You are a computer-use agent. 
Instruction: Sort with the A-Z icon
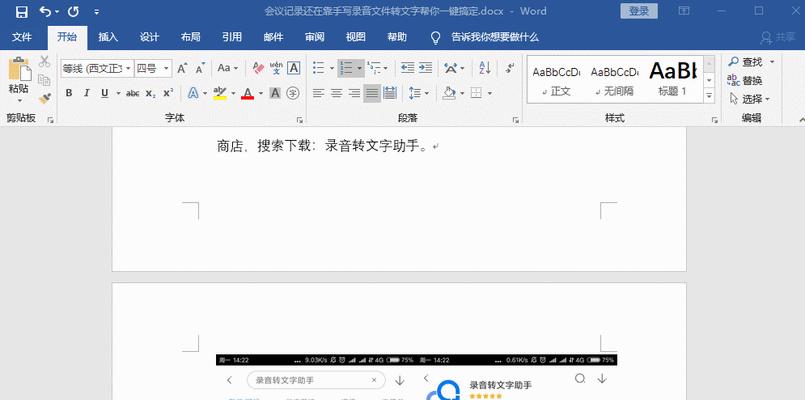(485, 68)
